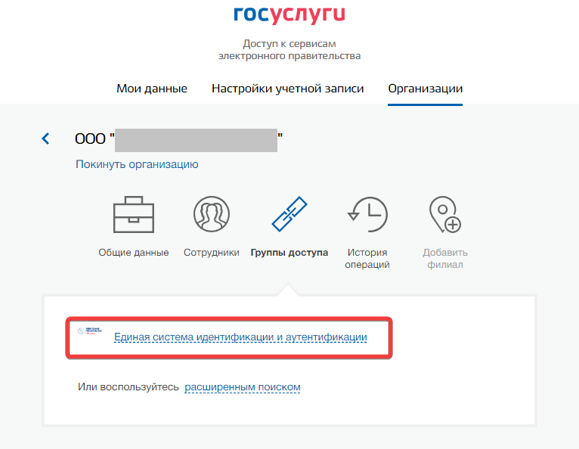Open Общие данные briefcase icon
Viewport: 579px width, 449px height.
[133, 215]
